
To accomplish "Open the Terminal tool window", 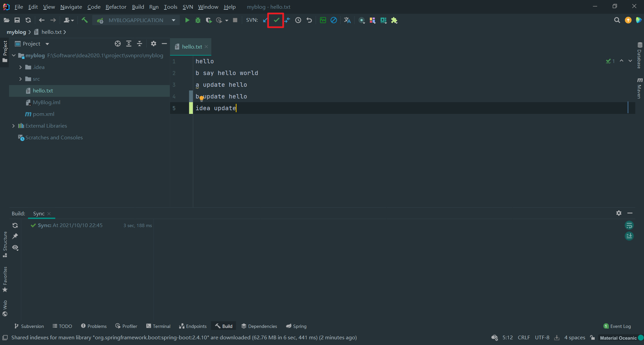I will (158, 326).
